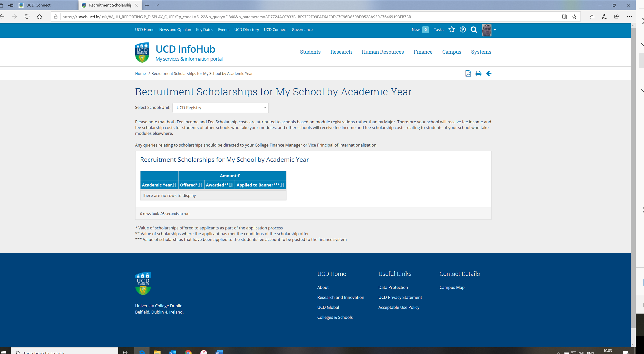Open the Human Resources menu
Viewport: 644px width, 354px height.
click(x=382, y=52)
